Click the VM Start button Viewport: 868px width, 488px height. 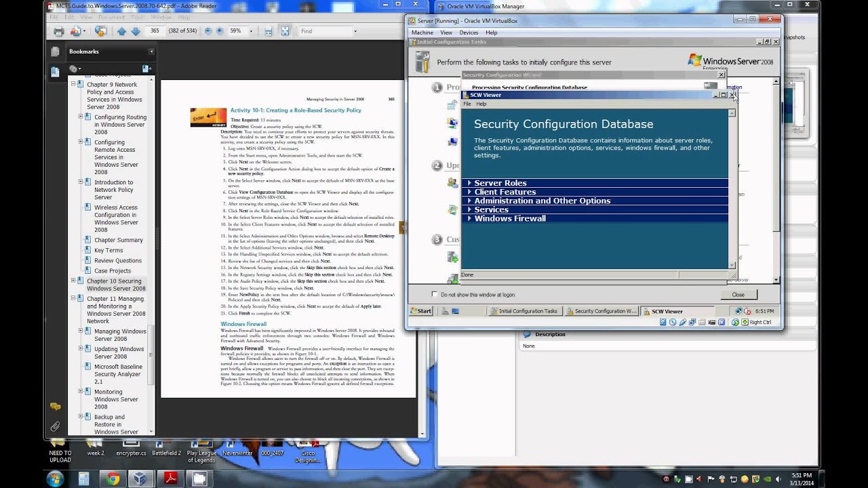(x=422, y=311)
